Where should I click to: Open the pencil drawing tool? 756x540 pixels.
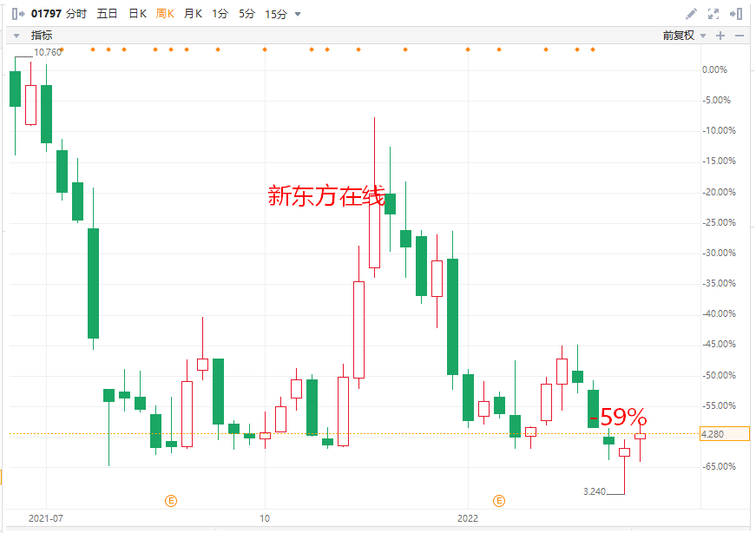(x=691, y=14)
